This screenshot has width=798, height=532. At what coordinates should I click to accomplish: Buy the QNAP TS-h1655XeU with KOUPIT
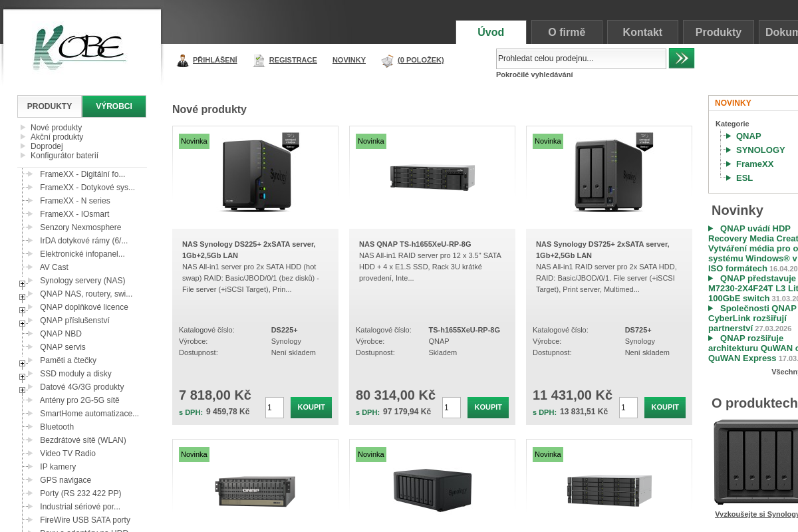click(488, 407)
